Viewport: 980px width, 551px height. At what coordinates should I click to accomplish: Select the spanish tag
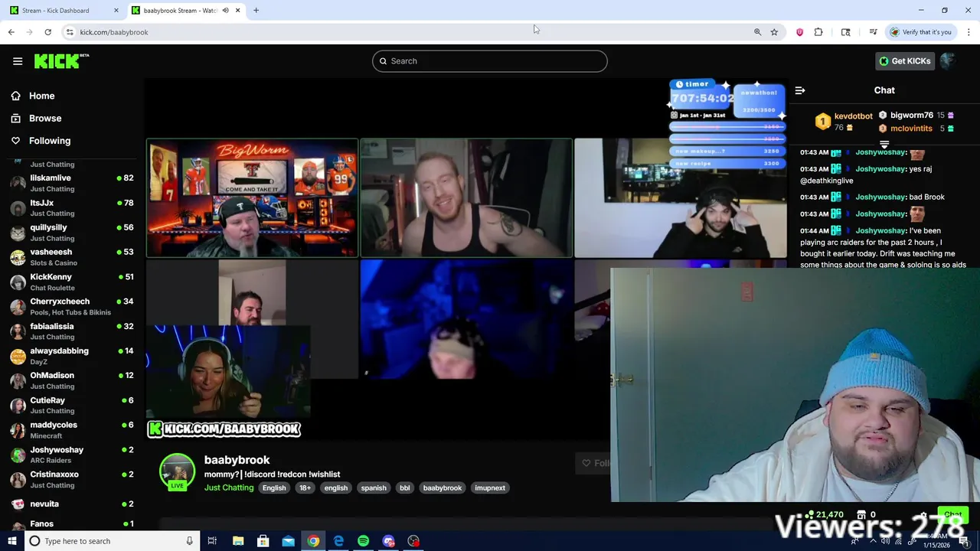(374, 488)
